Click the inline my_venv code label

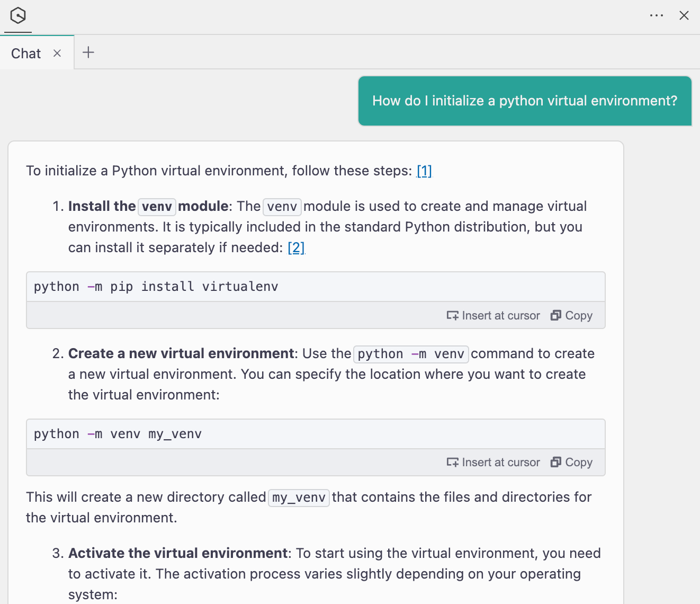coord(299,498)
